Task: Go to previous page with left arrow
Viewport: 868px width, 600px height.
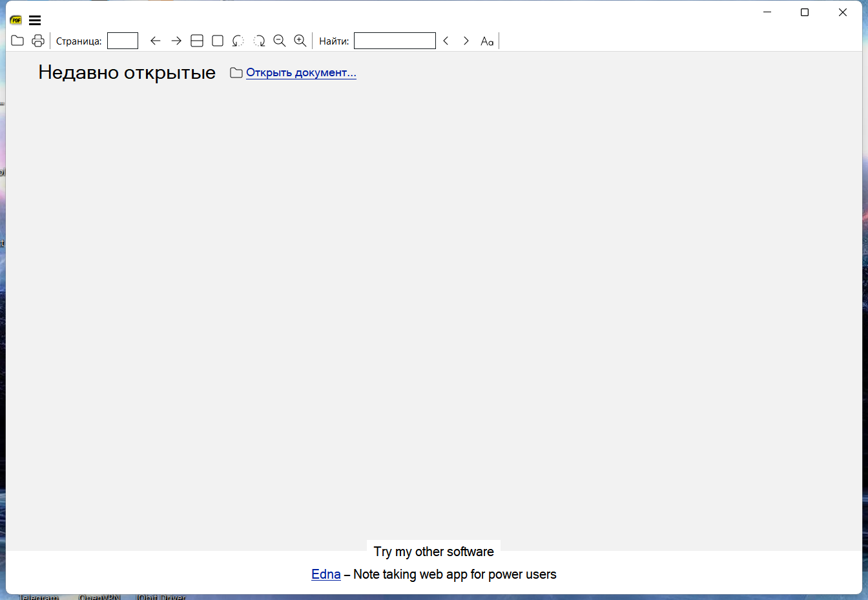Action: point(155,41)
